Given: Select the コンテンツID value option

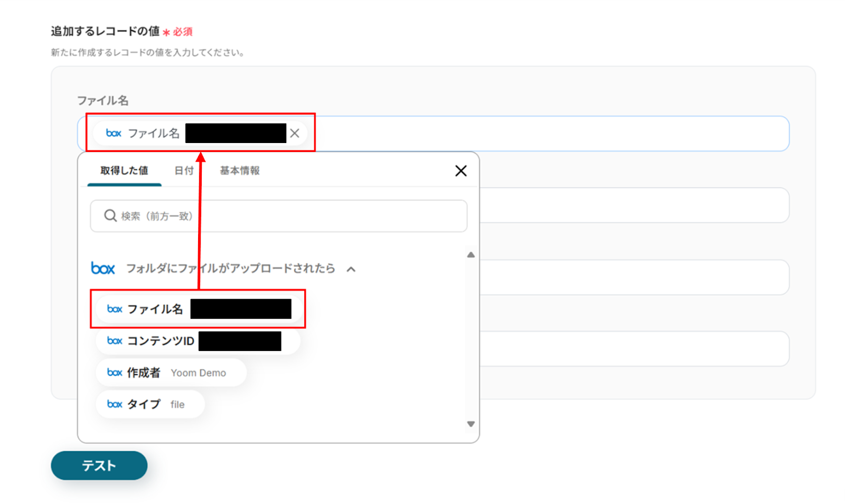Looking at the screenshot, I should point(198,341).
